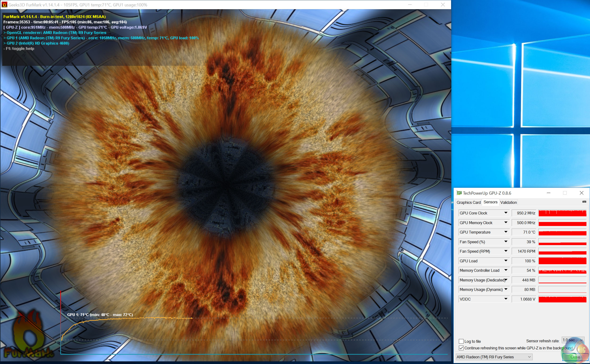This screenshot has width=590, height=364.
Task: Click the GPU Load red history graph
Action: [562, 261]
